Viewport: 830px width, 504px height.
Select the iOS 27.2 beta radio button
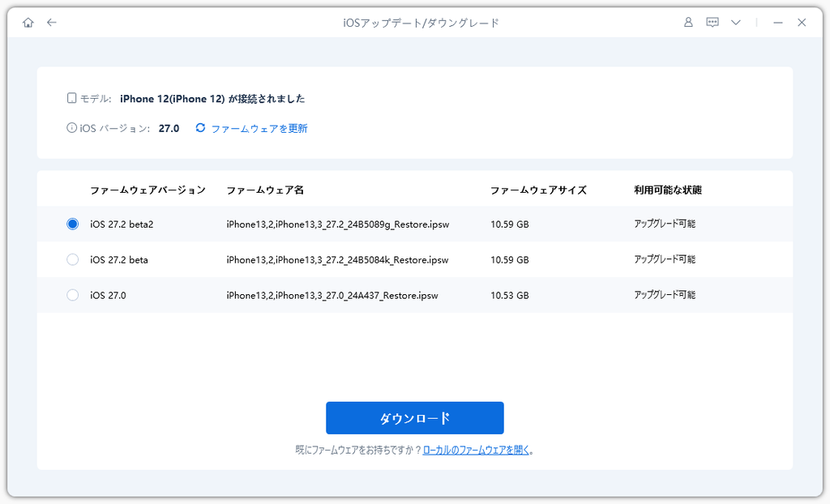[72, 259]
